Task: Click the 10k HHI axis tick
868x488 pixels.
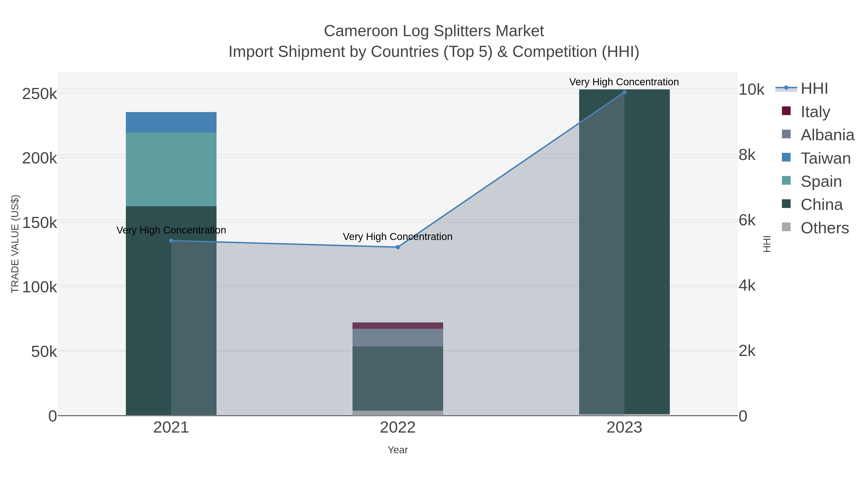Action: pos(751,90)
